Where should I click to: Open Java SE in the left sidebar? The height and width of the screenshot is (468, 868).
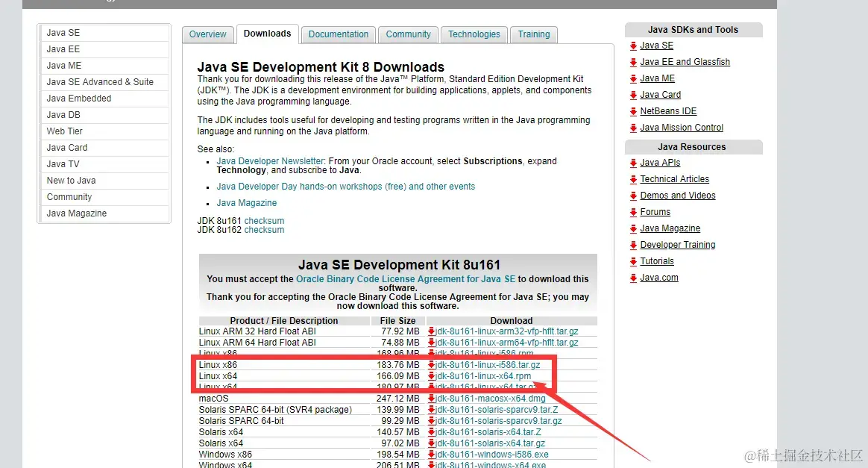click(x=104, y=33)
